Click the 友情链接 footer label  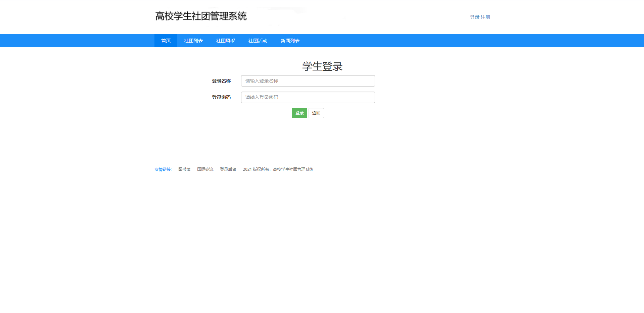coord(163,169)
